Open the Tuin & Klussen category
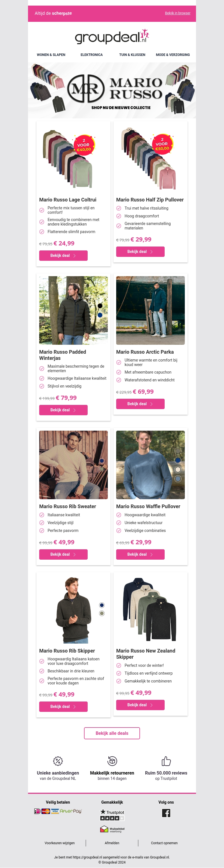 click(132, 55)
